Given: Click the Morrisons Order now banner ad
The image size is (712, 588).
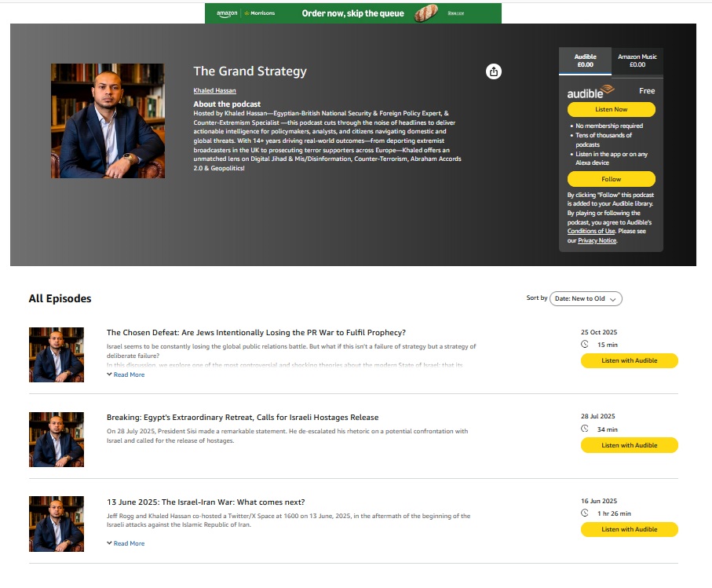Looking at the screenshot, I should [x=353, y=13].
